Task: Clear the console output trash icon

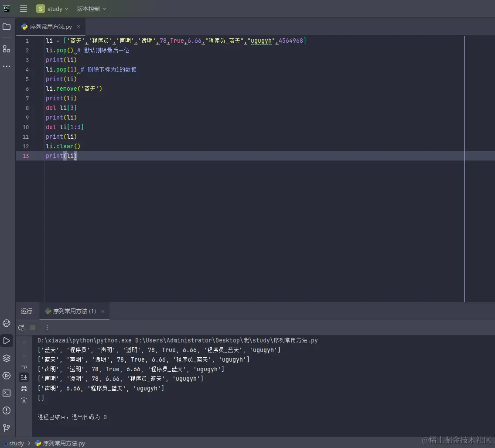Action: pos(24,400)
